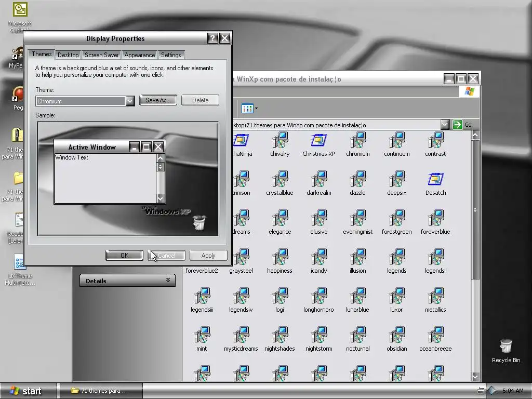Click the darkrealm installer icon
532x399 pixels.
[318, 179]
